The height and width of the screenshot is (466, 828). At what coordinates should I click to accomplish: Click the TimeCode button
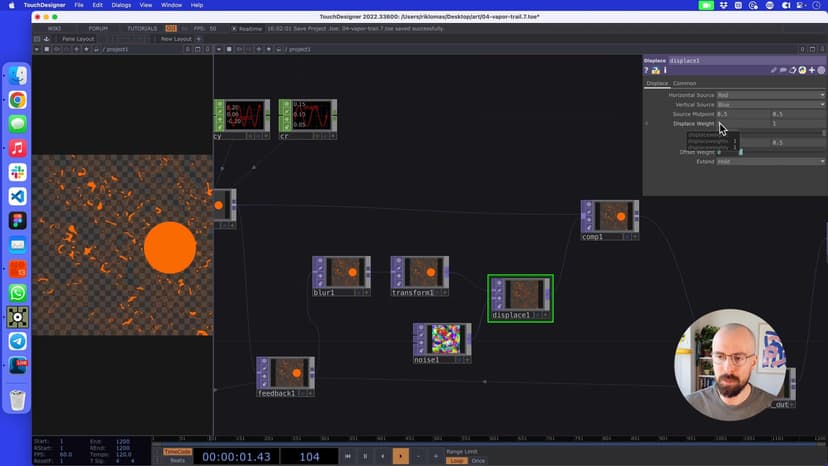tap(177, 451)
